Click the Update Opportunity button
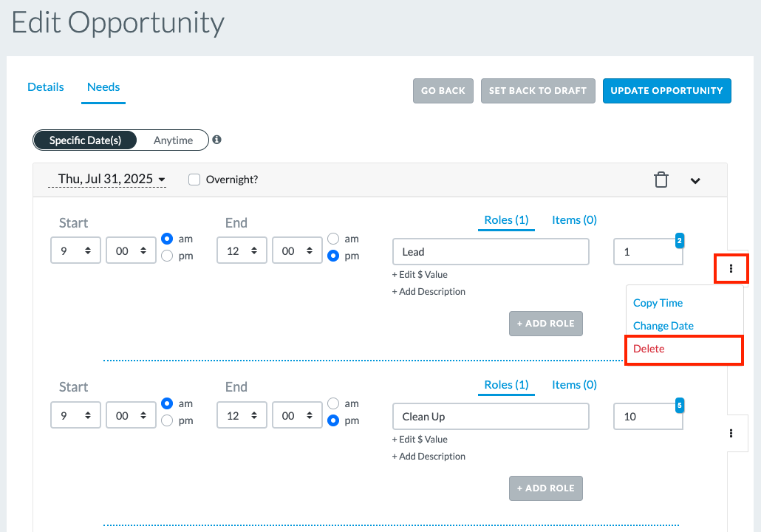761x532 pixels. click(x=667, y=91)
